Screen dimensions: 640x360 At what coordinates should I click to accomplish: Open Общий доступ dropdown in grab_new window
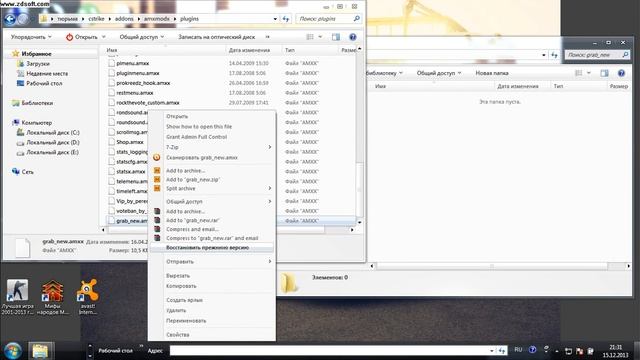click(x=439, y=73)
